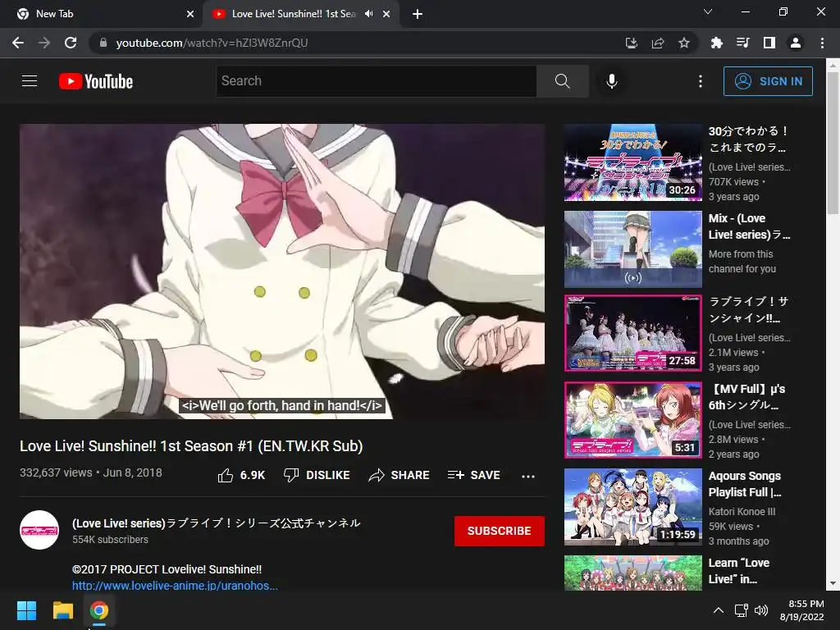840x630 pixels.
Task: Reload the current page
Action: click(x=71, y=43)
